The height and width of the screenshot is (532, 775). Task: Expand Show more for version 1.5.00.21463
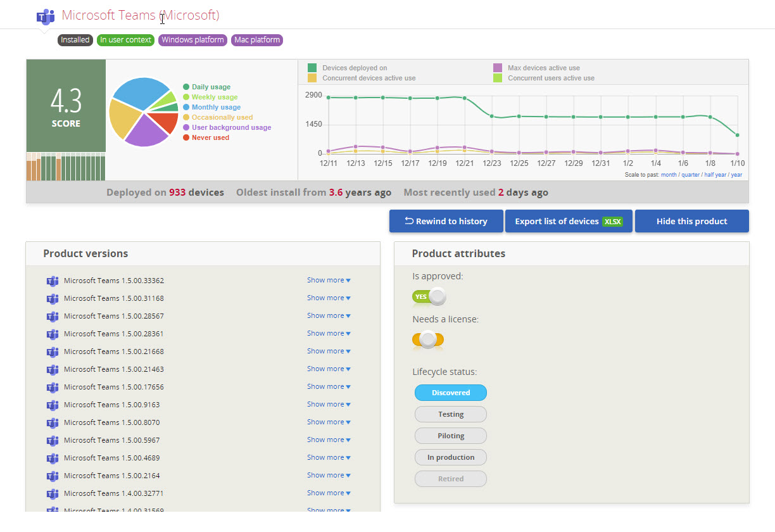[x=329, y=369]
